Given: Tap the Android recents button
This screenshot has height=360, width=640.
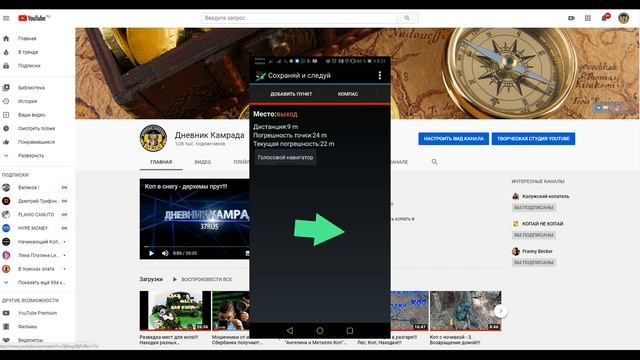Looking at the screenshot, I should pos(350,330).
